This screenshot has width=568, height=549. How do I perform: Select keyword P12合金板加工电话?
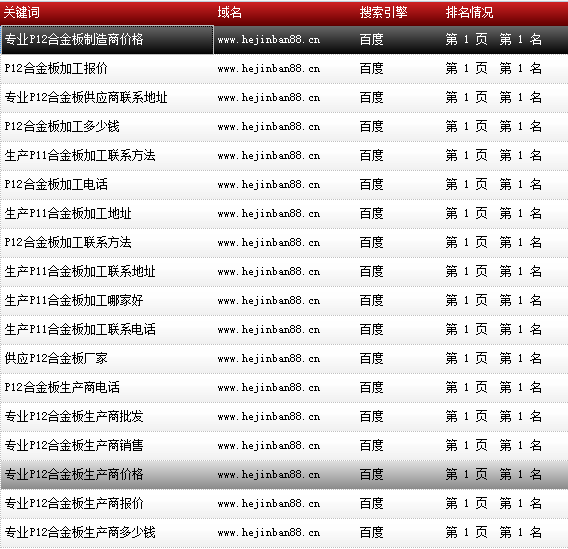(x=56, y=184)
